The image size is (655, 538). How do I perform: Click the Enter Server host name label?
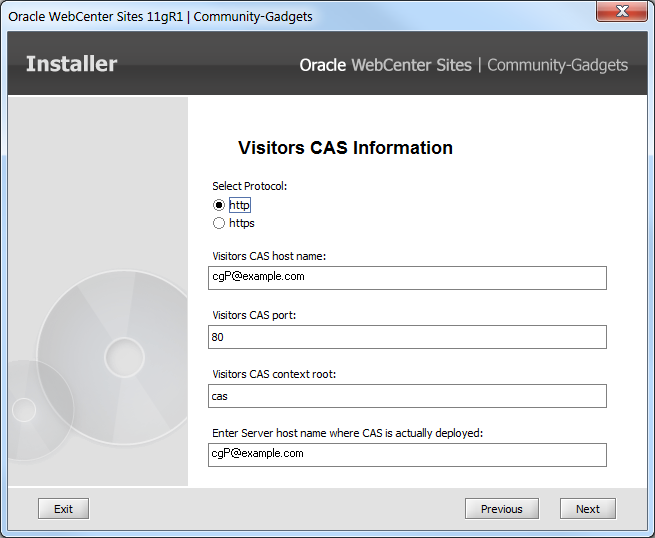coord(348,433)
